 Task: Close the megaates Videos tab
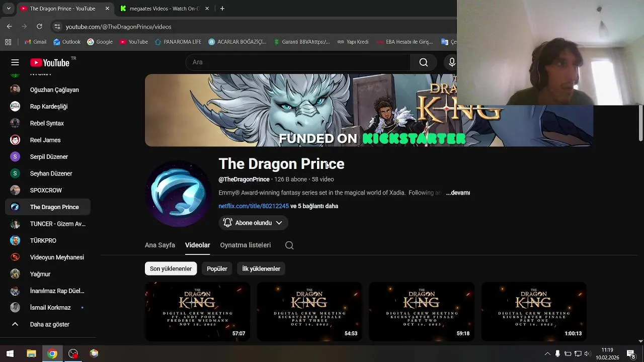[207, 9]
